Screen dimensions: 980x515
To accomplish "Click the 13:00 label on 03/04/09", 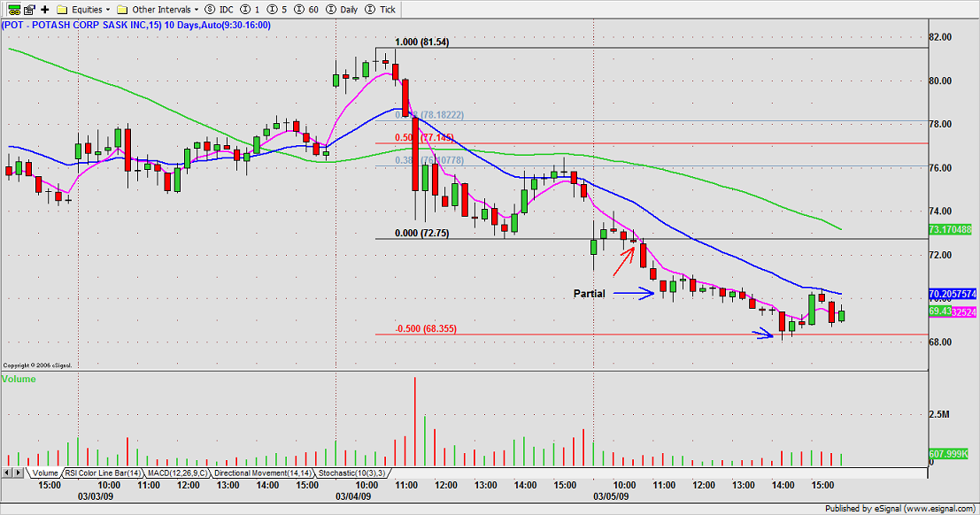I will point(486,485).
